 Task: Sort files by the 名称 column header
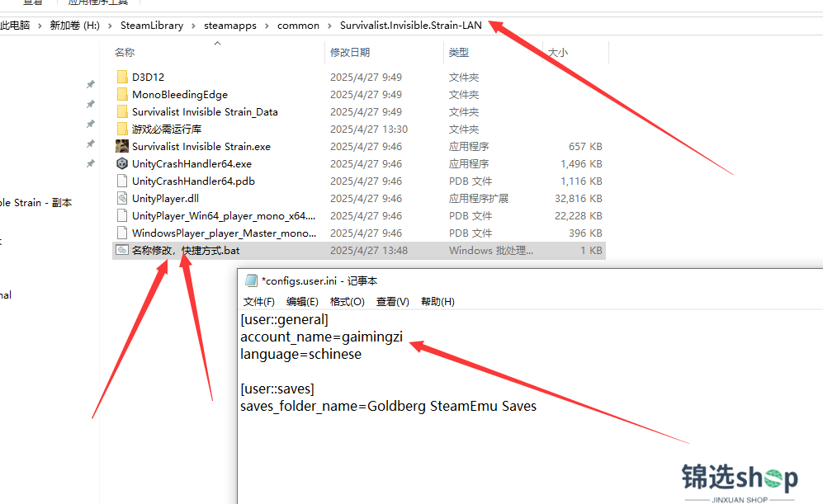[125, 53]
